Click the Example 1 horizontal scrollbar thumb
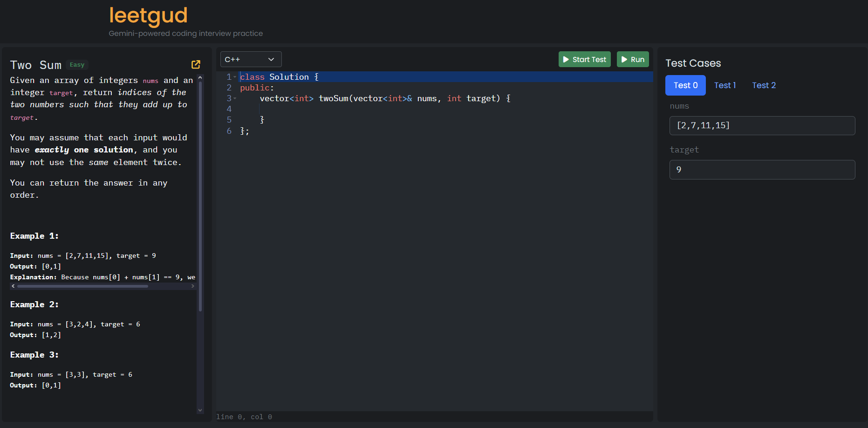The height and width of the screenshot is (428, 868). (82, 286)
